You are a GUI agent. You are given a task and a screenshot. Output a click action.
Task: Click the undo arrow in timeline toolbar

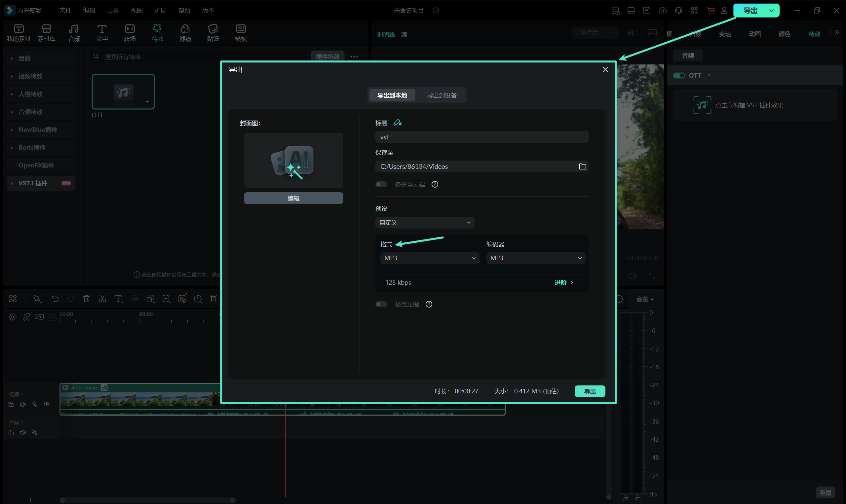(x=55, y=299)
